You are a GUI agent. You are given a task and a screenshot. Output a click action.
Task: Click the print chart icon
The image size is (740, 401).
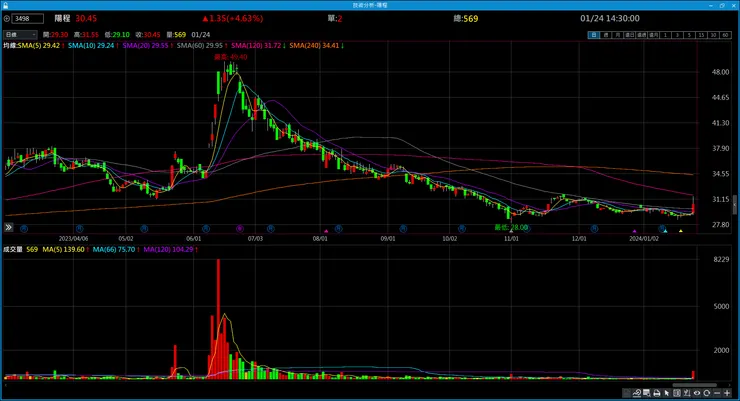click(x=656, y=393)
